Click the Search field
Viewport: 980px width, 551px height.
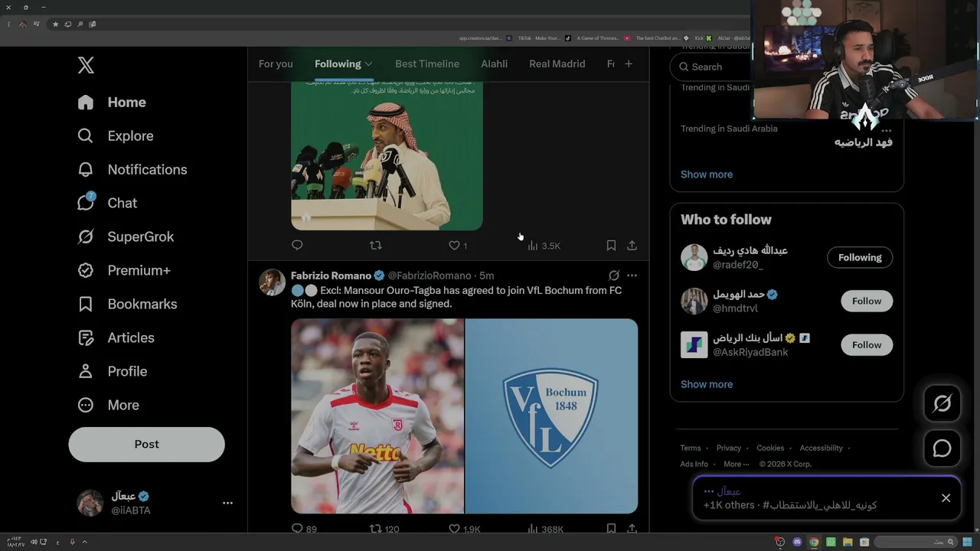pos(712,67)
